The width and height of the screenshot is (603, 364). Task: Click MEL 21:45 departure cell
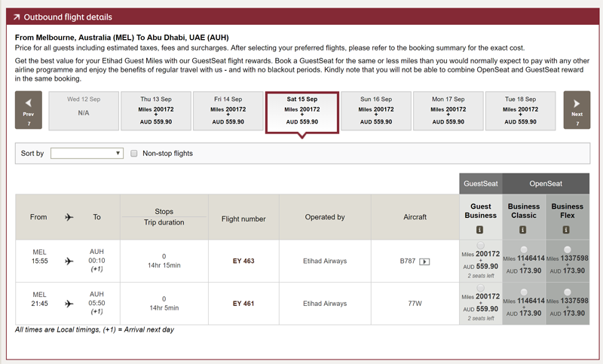coord(40,299)
